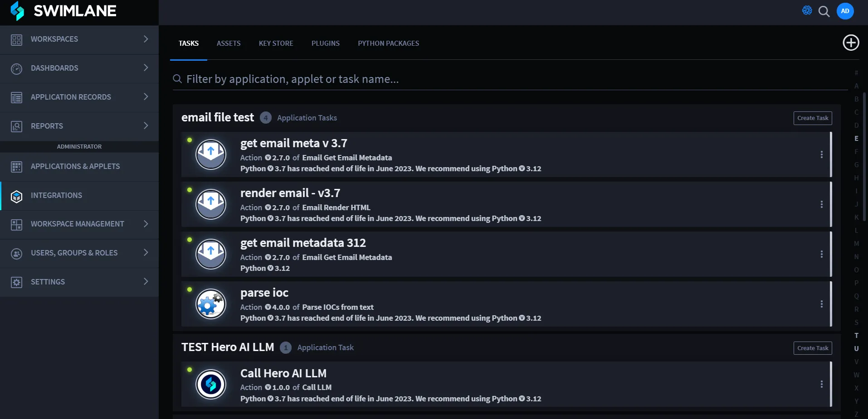Expand the Application Records chevron
The image size is (868, 419).
(x=146, y=96)
